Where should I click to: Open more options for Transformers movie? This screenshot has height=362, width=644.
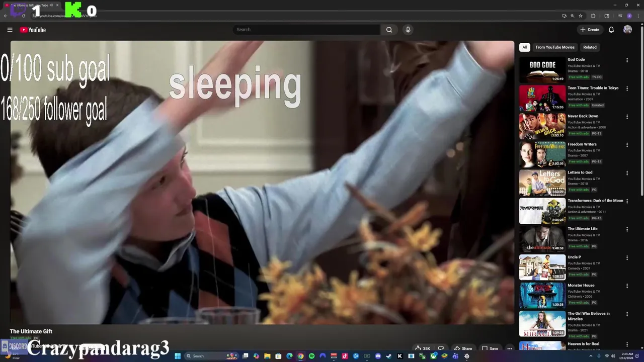coord(627,201)
